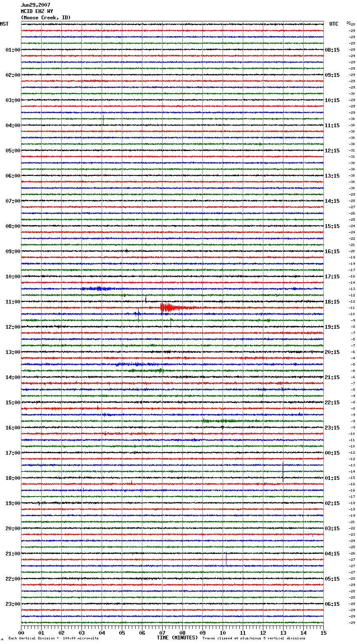Click the "08:00" MST row label
The height and width of the screenshot is (644, 357).
click(x=13, y=226)
